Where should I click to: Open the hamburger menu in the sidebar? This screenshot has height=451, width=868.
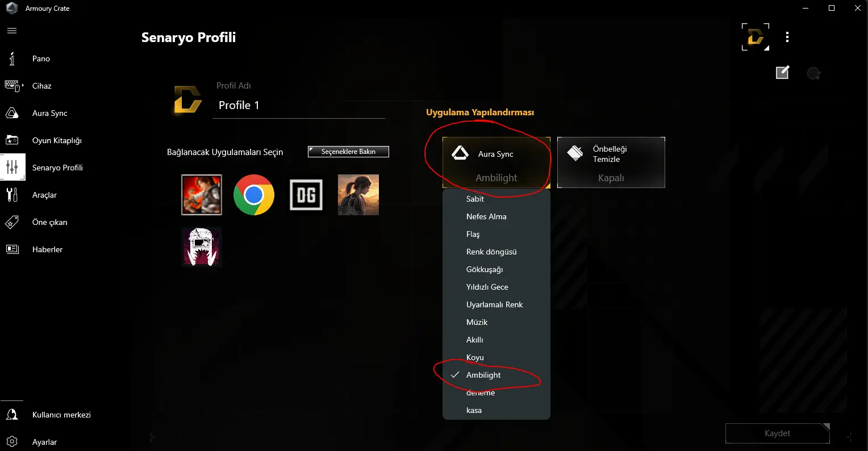(x=12, y=31)
